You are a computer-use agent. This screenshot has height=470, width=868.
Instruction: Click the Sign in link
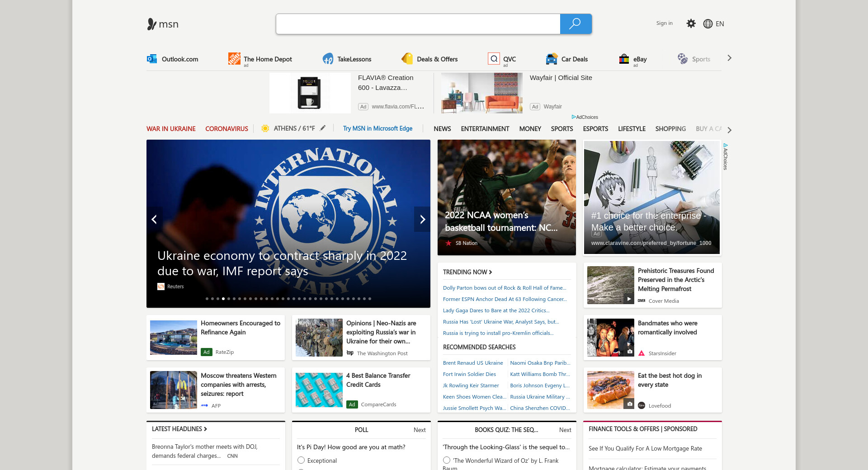click(664, 23)
